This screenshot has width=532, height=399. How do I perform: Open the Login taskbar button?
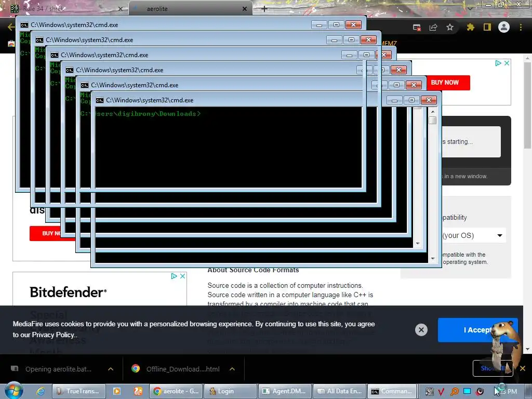click(x=230, y=391)
